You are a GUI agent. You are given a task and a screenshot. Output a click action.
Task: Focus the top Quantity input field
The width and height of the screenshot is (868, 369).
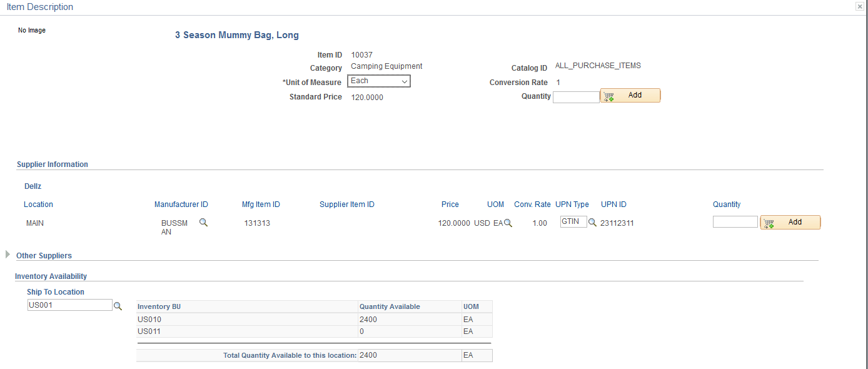tap(576, 97)
